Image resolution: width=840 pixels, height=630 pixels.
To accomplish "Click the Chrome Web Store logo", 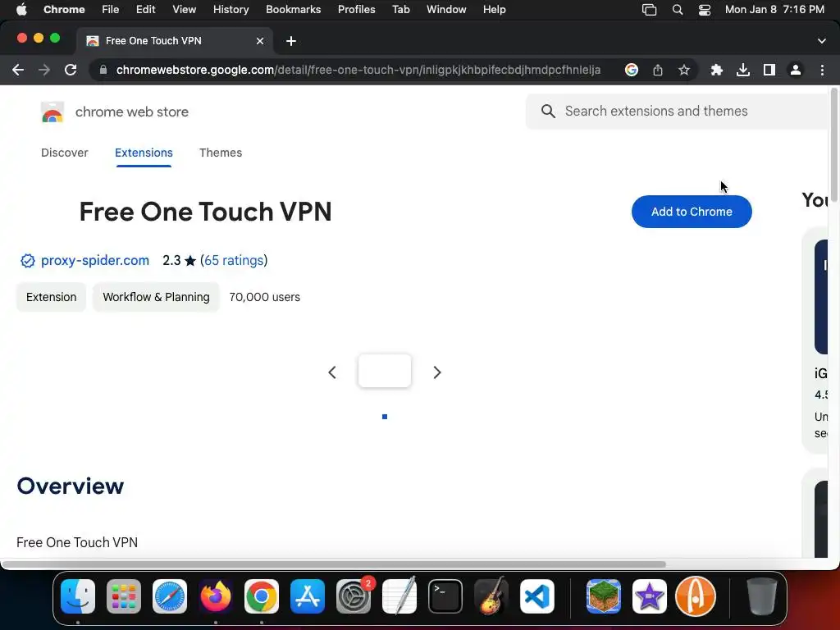I will pos(52,112).
